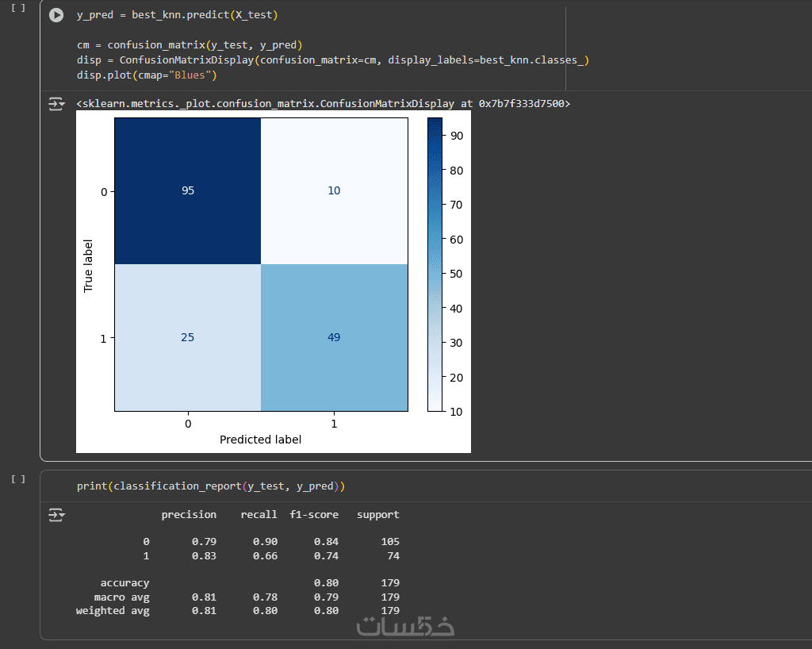Click the confusion matrix cell's output options icon
Viewport: 812px width, 649px height.
point(56,104)
